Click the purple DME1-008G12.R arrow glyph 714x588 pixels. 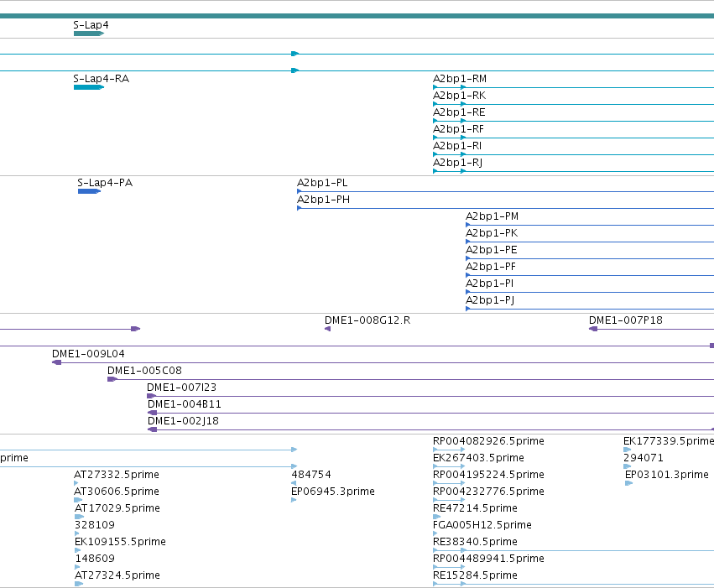click(x=327, y=329)
